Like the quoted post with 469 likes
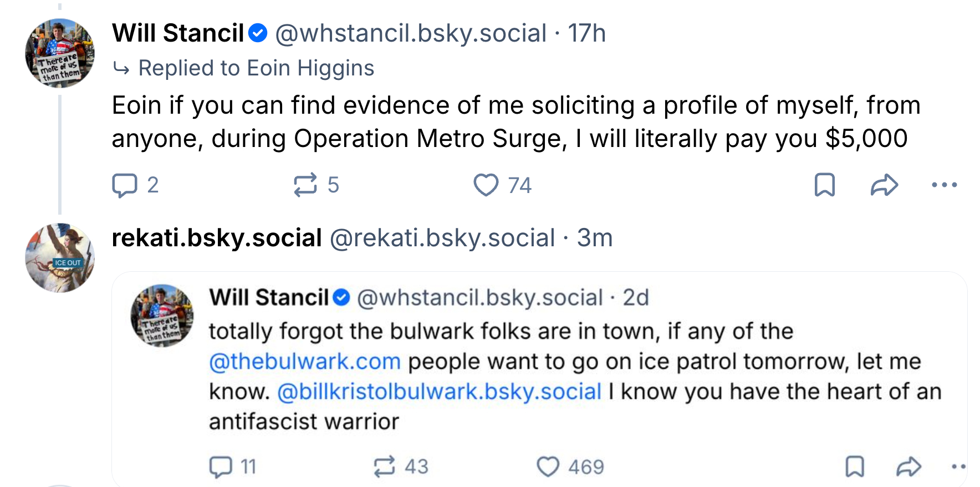Screen dimensions: 980x487 [x=548, y=467]
